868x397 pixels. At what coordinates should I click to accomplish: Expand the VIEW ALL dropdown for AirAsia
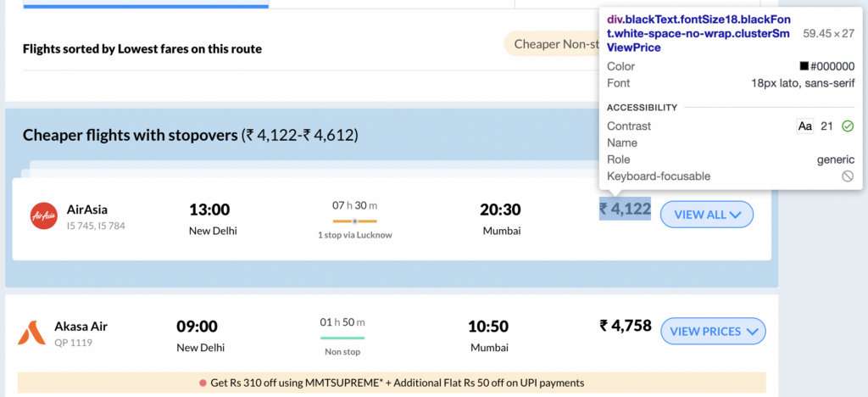coord(707,215)
